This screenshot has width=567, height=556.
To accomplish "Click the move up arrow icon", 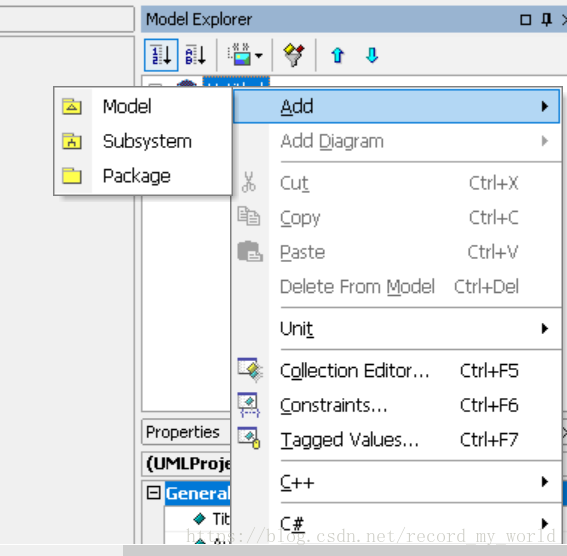I will point(338,55).
